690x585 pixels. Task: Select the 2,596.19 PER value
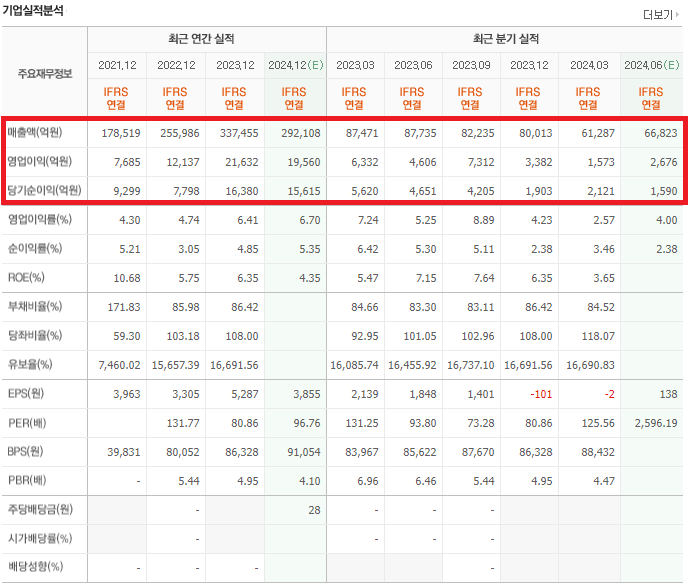(x=656, y=423)
